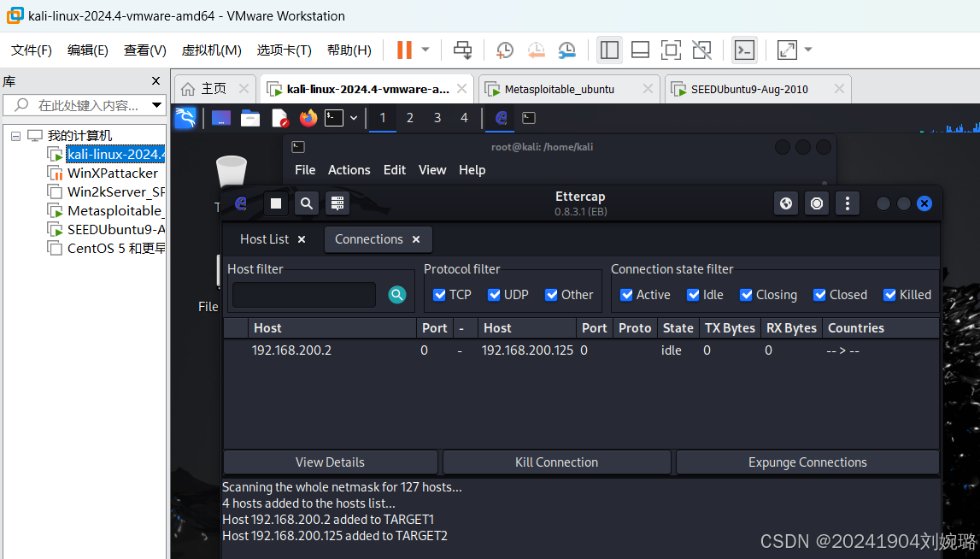Screen dimensions: 980x559
Task: Click the Kill Connection button
Action: (x=556, y=462)
